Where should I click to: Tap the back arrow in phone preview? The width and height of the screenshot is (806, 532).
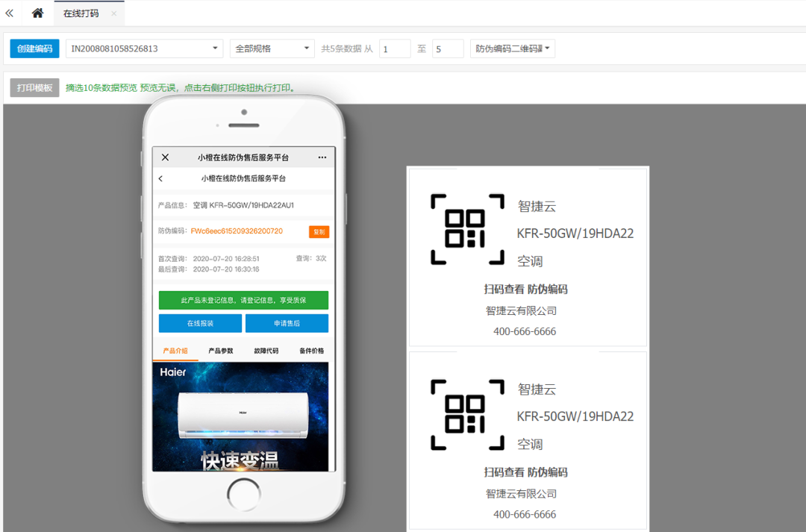pos(161,178)
